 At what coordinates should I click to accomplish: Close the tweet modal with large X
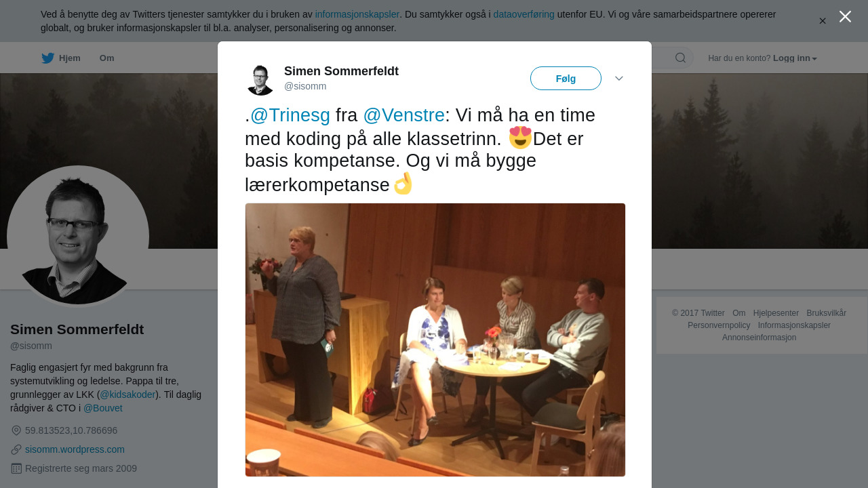845,16
